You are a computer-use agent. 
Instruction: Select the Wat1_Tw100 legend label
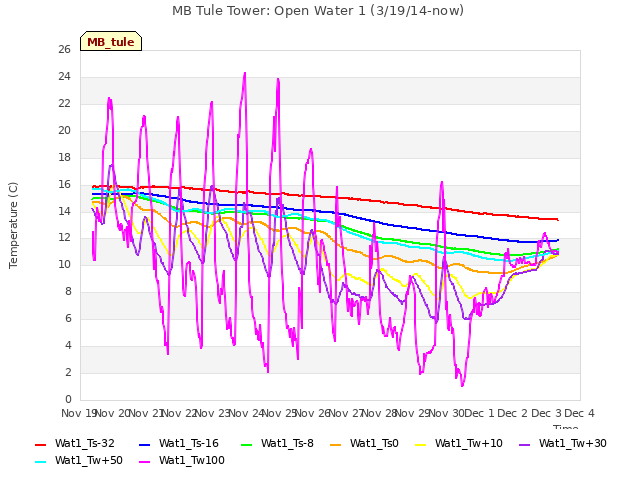[x=191, y=461]
